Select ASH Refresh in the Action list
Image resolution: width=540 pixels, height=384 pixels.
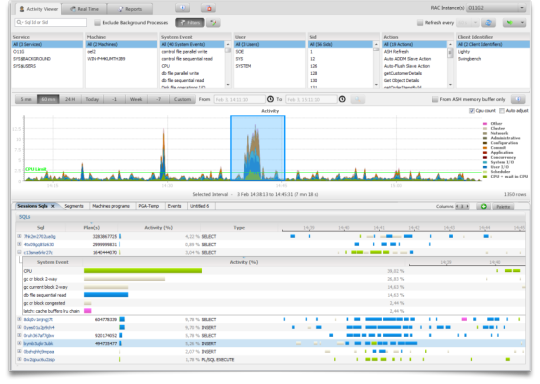[415, 52]
